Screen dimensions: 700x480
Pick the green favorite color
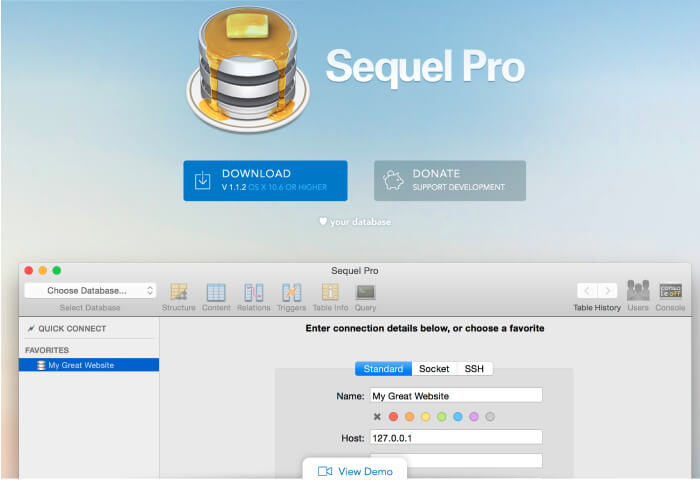[x=442, y=417]
